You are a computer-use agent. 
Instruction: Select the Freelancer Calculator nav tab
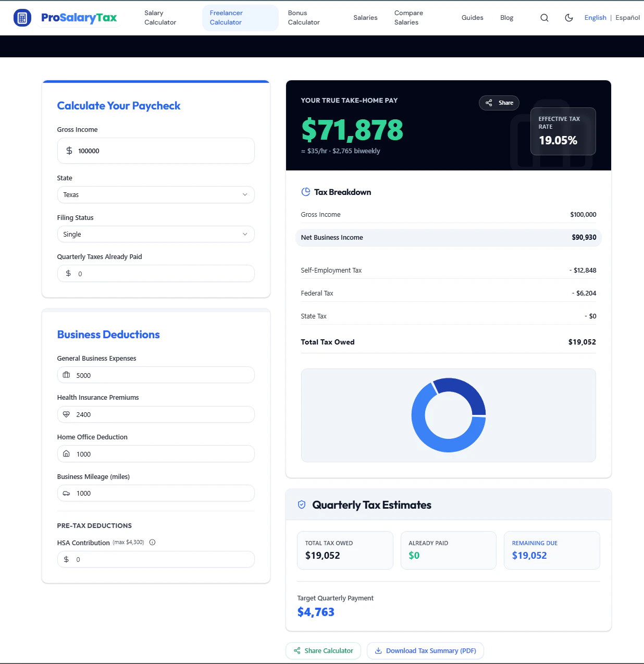240,18
